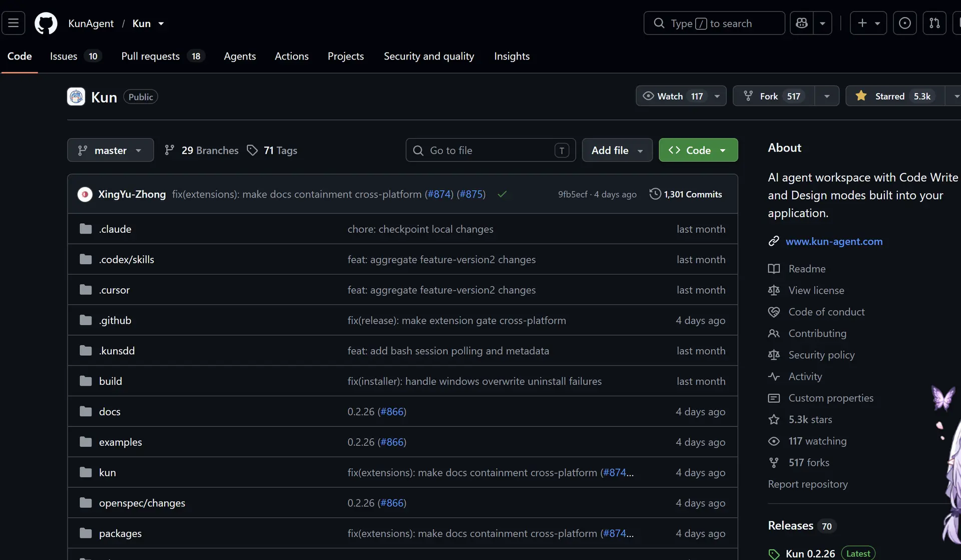Image resolution: width=961 pixels, height=560 pixels.
Task: Click the fork icon beside 517 forks
Action: (774, 462)
